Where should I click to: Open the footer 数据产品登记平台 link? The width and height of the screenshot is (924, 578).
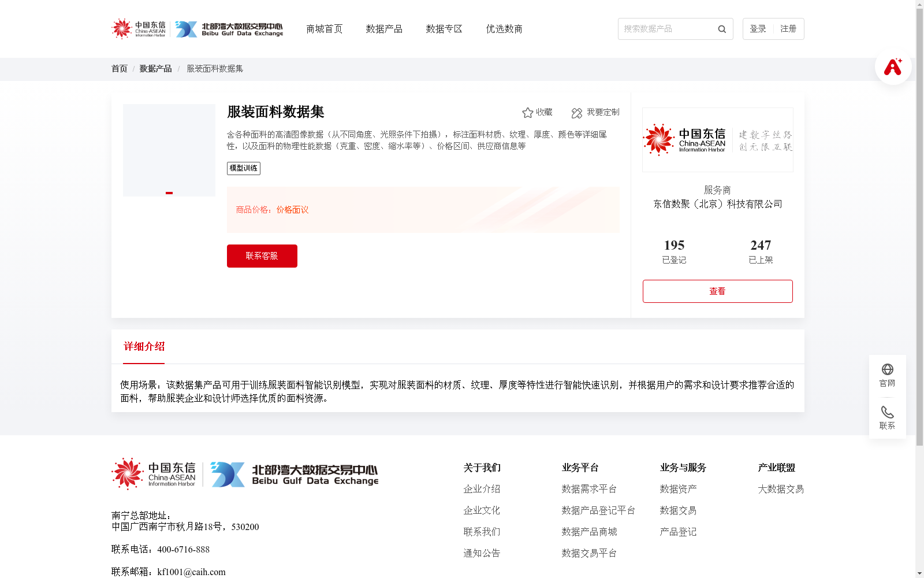pos(598,510)
